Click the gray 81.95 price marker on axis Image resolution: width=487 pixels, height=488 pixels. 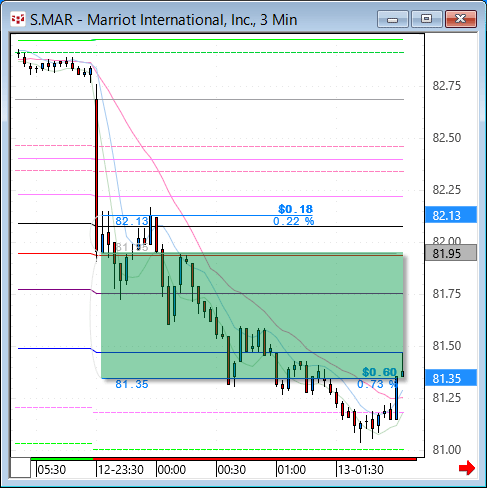point(451,253)
